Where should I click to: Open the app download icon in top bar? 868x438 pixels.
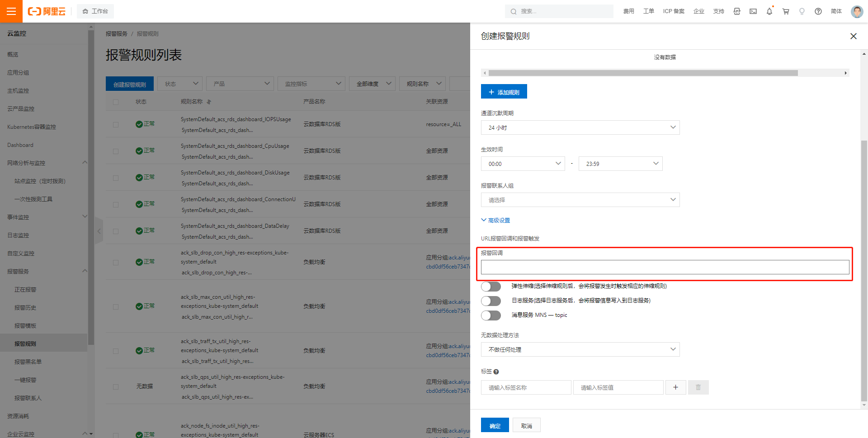(x=737, y=11)
